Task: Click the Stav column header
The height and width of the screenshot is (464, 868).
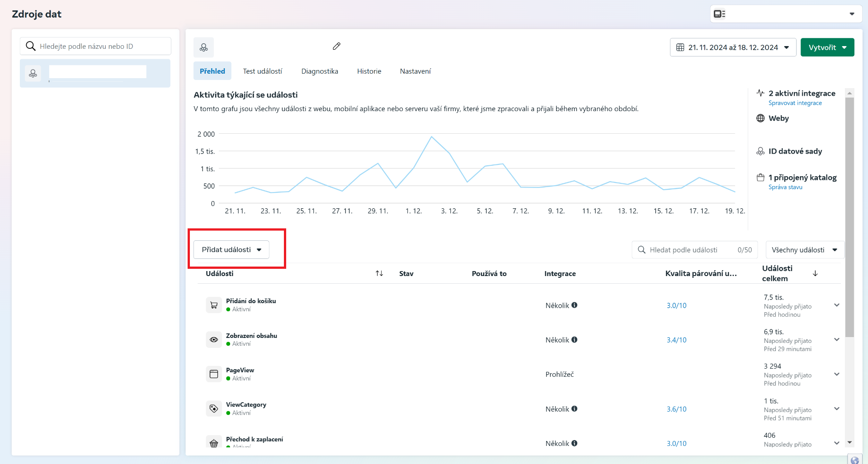Action: click(406, 273)
